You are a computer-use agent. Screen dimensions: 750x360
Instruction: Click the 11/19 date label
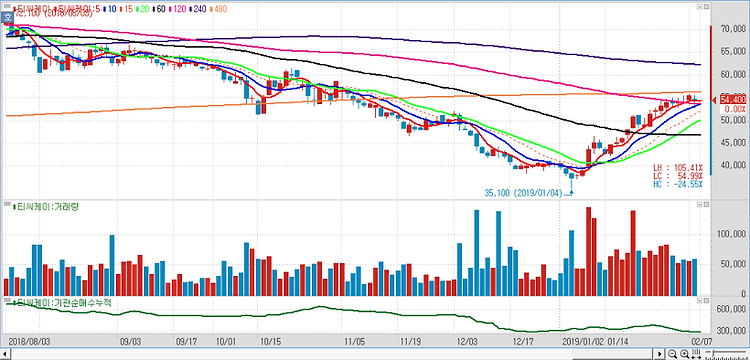pos(411,342)
